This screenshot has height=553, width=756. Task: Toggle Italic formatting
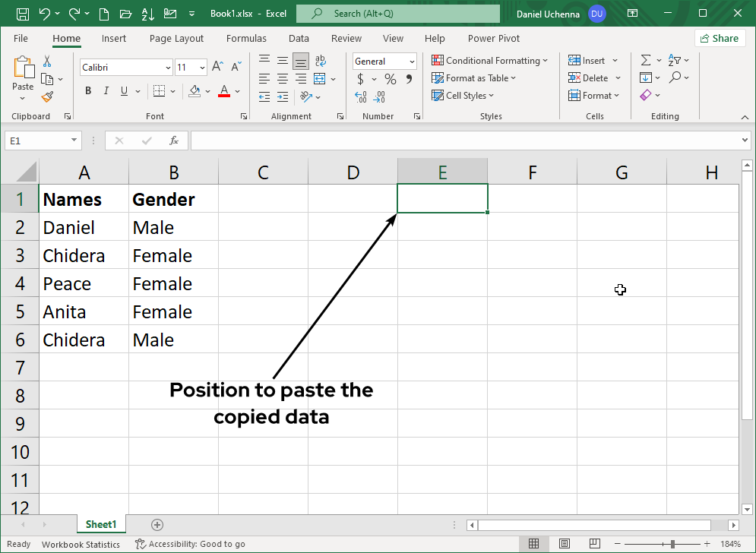coord(105,91)
